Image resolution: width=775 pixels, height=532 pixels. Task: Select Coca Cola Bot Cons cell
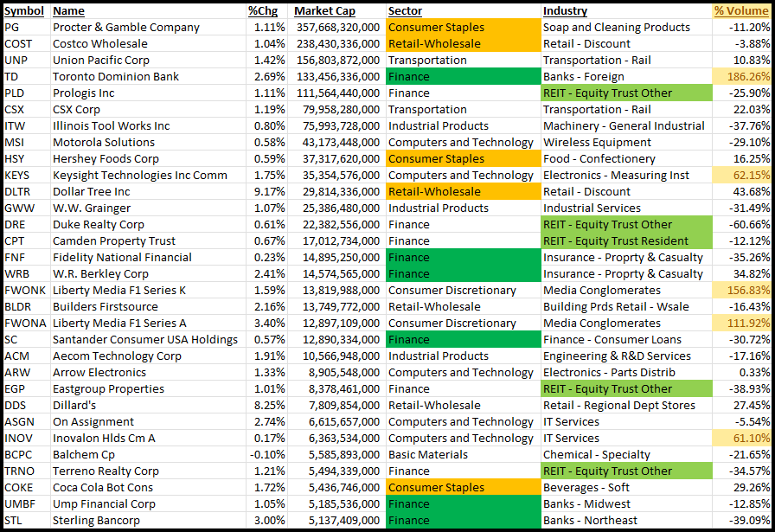point(148,488)
